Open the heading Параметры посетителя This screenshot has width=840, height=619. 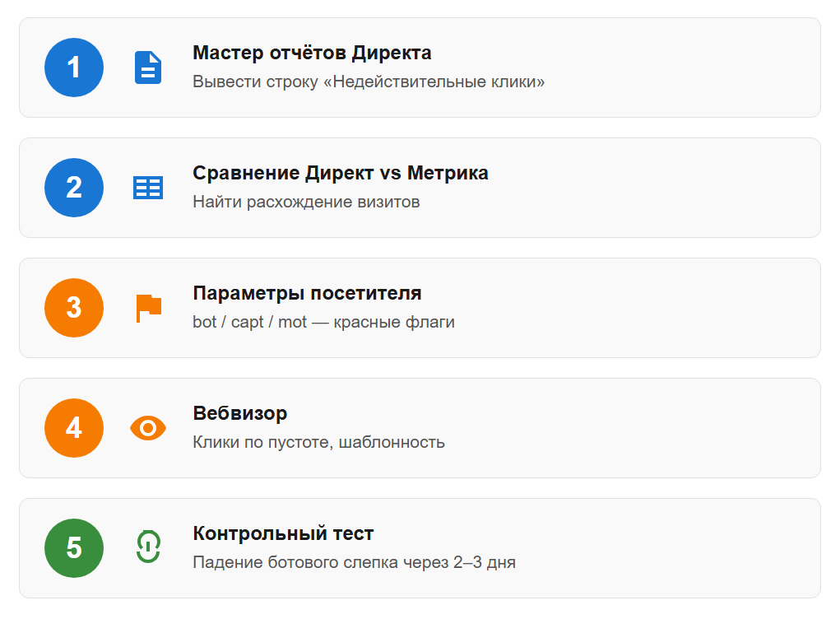[307, 293]
